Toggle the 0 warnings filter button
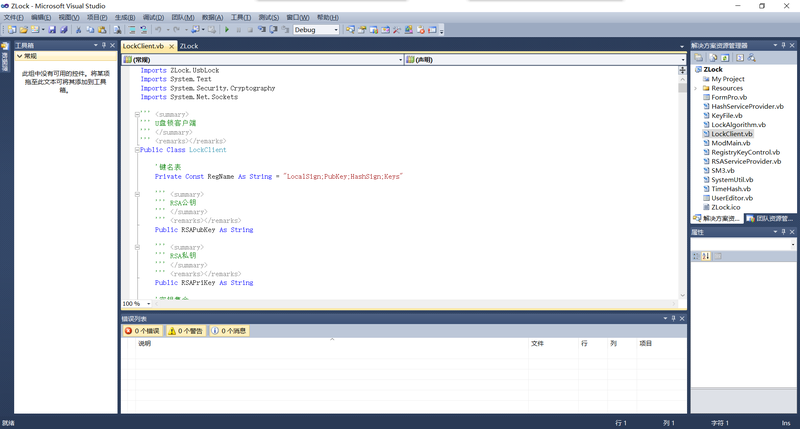Viewport: 800px width, 429px height. tap(186, 331)
